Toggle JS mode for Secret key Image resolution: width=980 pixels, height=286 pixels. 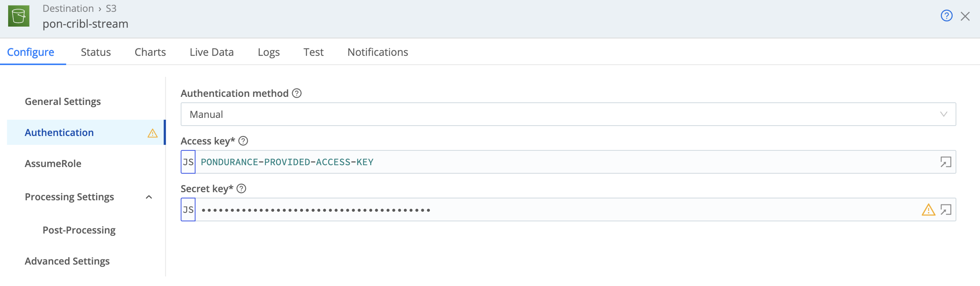pyautogui.click(x=188, y=210)
